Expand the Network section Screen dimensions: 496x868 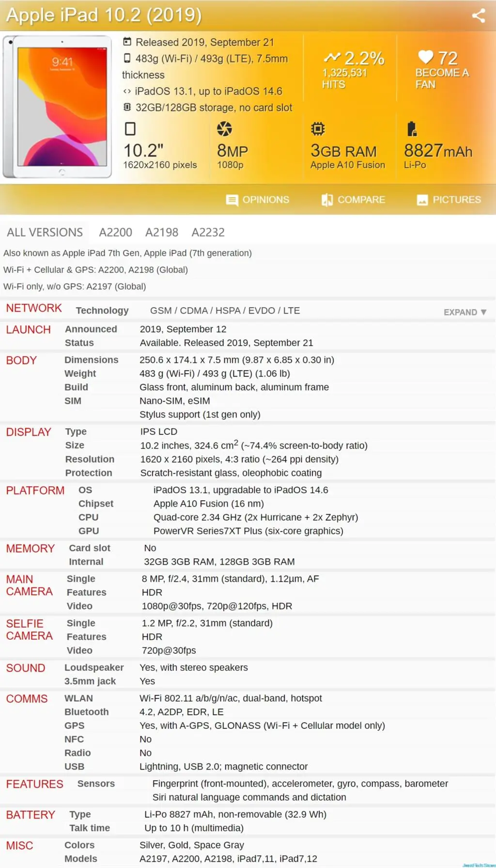[465, 312]
